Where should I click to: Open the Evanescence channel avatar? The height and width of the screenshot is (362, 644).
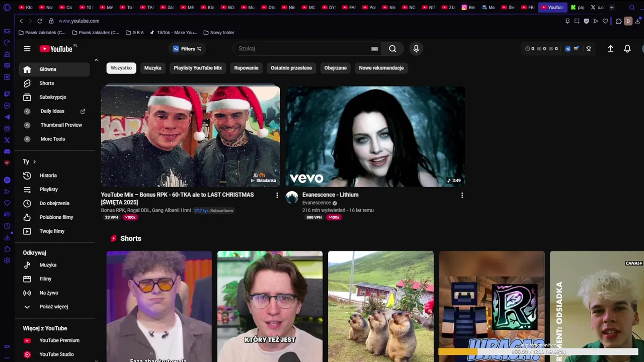pos(292,197)
